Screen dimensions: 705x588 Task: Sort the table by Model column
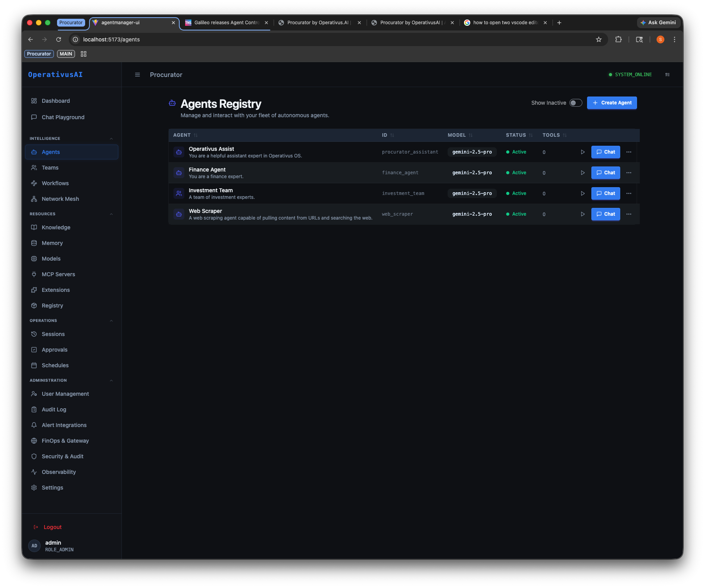point(460,135)
